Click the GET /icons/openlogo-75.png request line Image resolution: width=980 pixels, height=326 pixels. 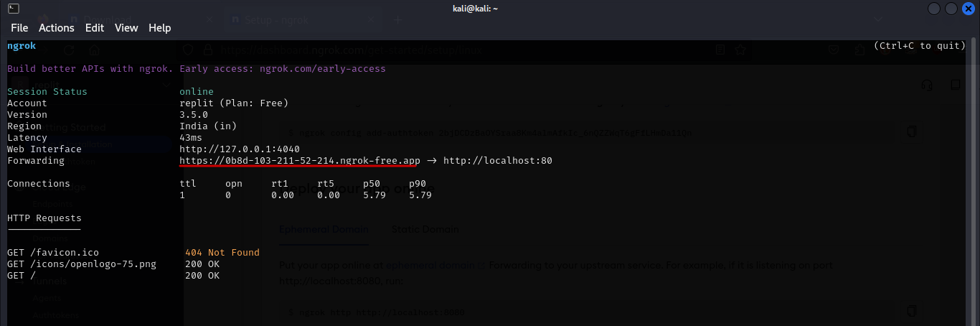coord(82,264)
